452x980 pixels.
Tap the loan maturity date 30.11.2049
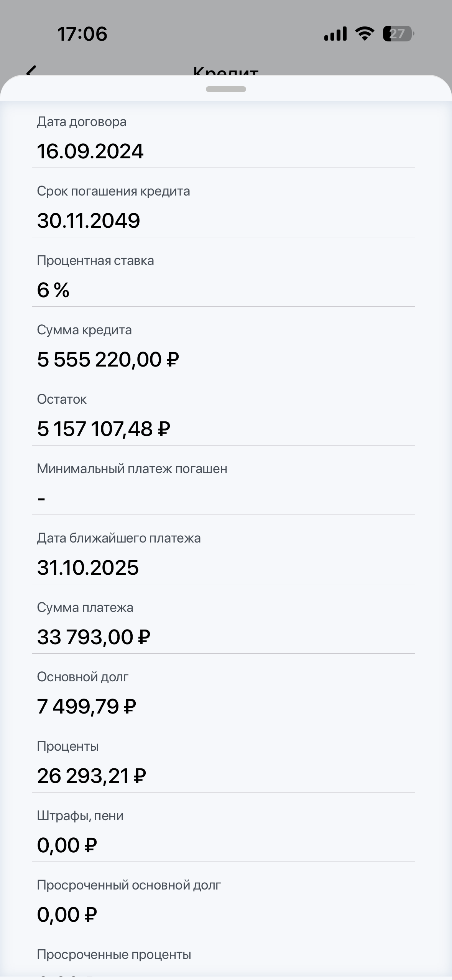(x=89, y=220)
